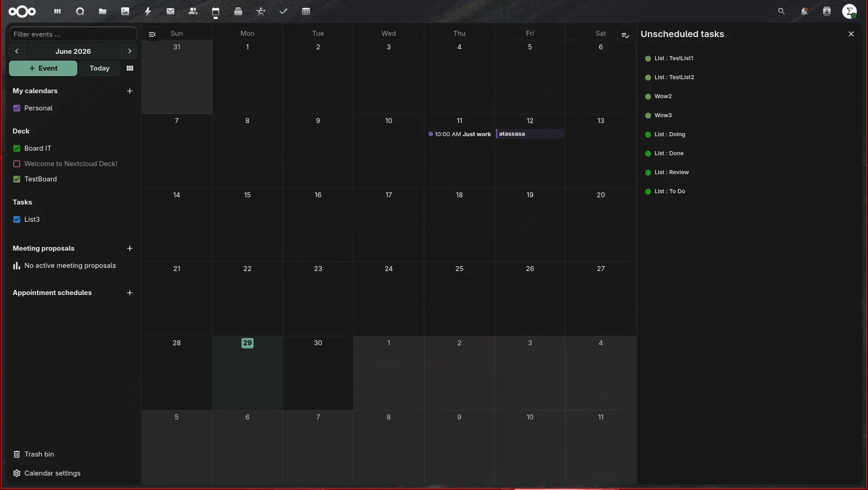Add a new calendar with plus icon

click(x=130, y=91)
